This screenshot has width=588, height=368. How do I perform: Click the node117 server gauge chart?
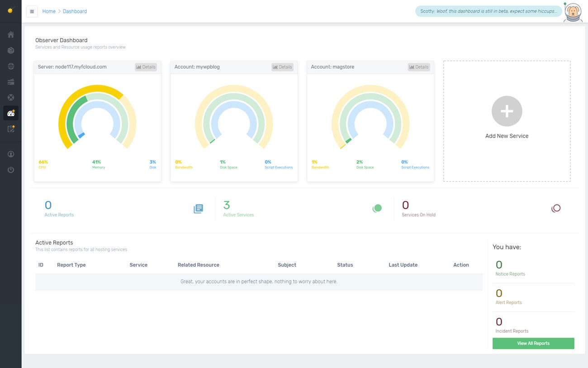point(97,117)
